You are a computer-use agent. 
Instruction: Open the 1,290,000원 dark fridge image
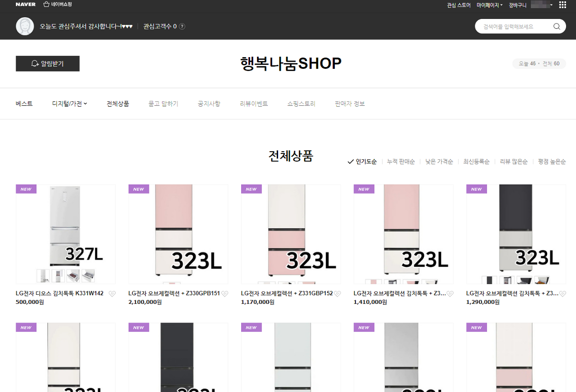point(516,234)
